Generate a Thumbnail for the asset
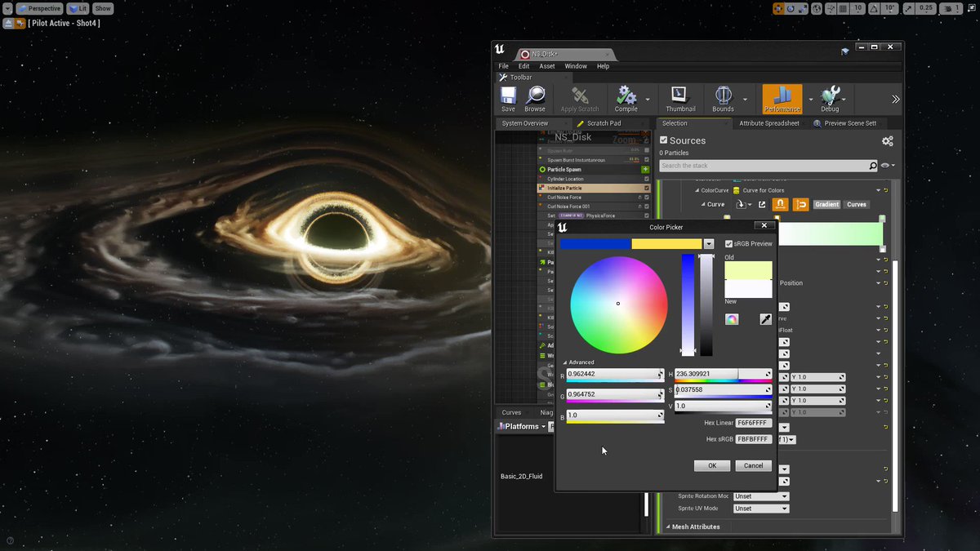Viewport: 980px width, 551px height. click(x=680, y=99)
